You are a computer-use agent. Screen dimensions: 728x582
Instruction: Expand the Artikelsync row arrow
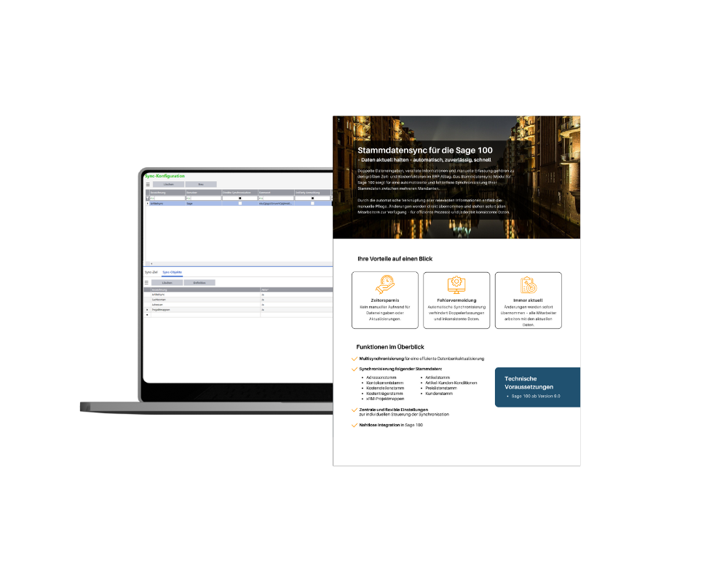(147, 204)
